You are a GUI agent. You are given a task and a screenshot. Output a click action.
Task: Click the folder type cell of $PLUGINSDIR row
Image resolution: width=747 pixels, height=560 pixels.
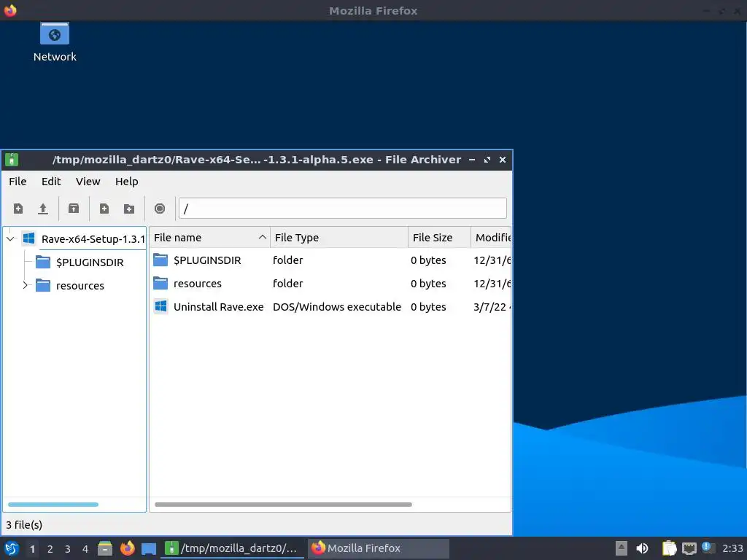click(x=287, y=260)
